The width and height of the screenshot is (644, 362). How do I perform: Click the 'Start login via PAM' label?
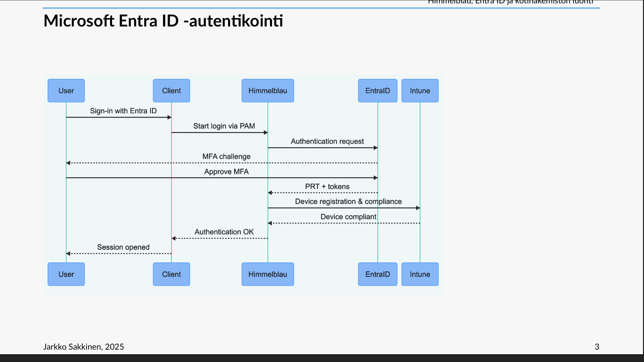tap(224, 126)
